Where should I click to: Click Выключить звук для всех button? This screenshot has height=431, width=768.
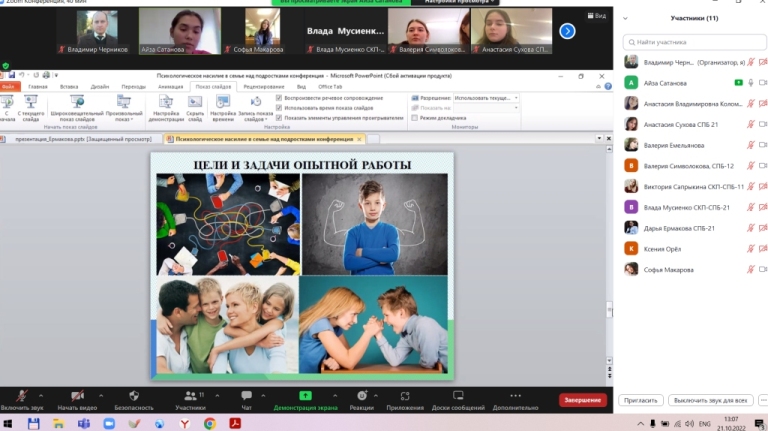pyautogui.click(x=711, y=400)
